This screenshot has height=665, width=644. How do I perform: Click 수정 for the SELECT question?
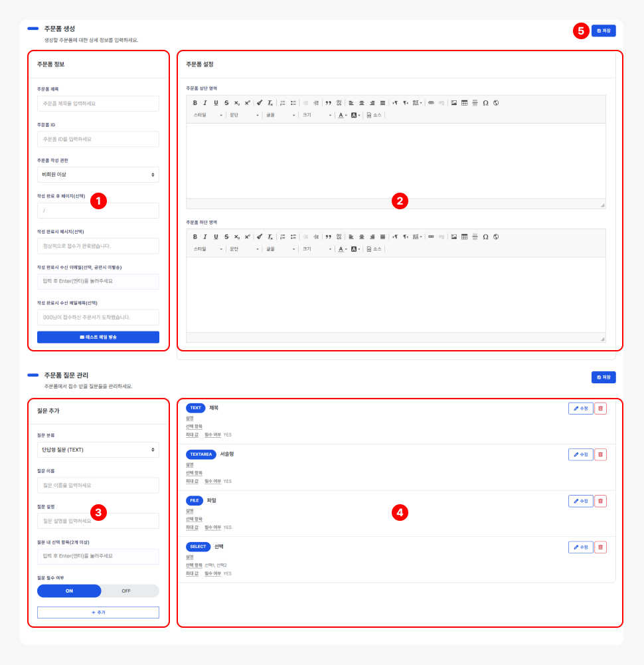[580, 547]
